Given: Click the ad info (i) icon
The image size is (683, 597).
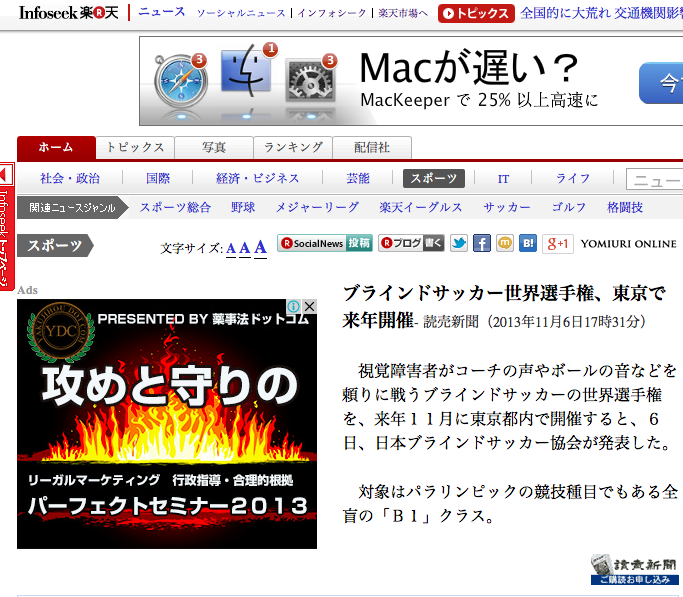Looking at the screenshot, I should [x=294, y=307].
